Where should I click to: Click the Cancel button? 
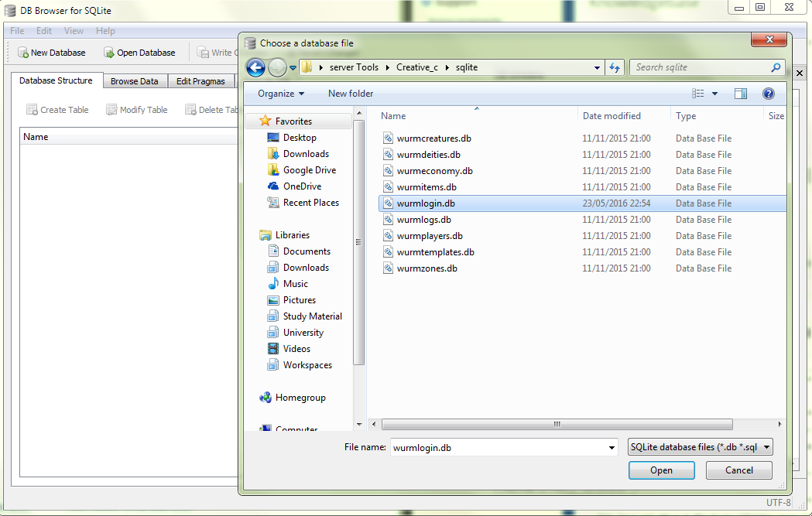coord(739,470)
